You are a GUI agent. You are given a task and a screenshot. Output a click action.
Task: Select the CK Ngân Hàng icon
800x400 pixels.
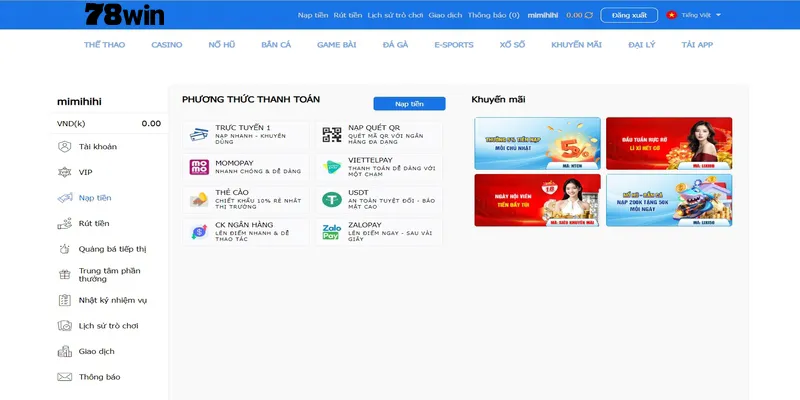pos(199,232)
